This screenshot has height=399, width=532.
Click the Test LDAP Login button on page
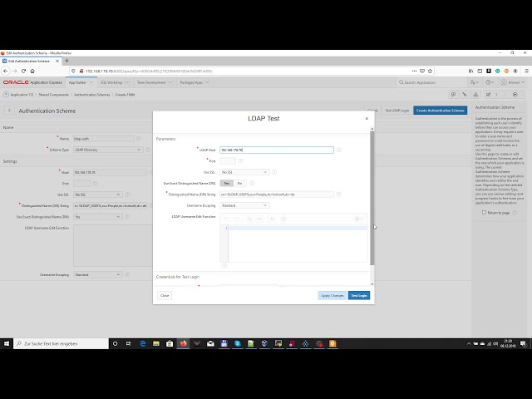397,111
